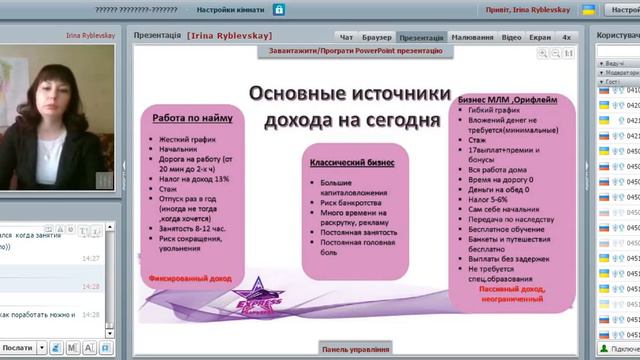The image size is (640, 360).
Task: Click the last blue icon in chat toolbar
Action: [105, 348]
